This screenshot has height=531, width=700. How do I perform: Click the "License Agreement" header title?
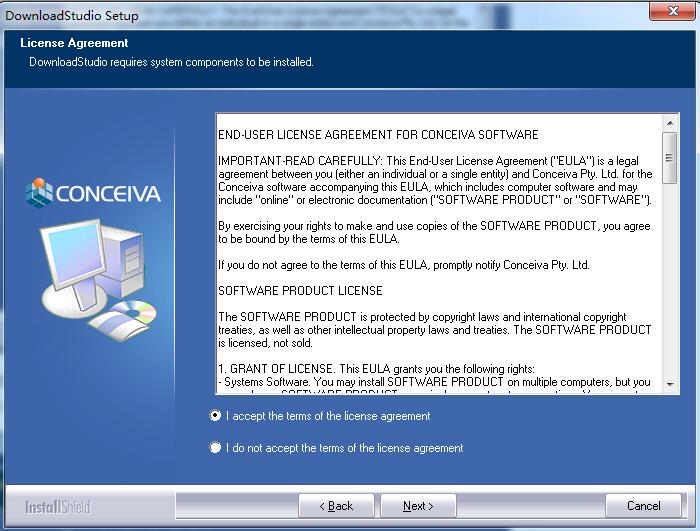tap(74, 43)
